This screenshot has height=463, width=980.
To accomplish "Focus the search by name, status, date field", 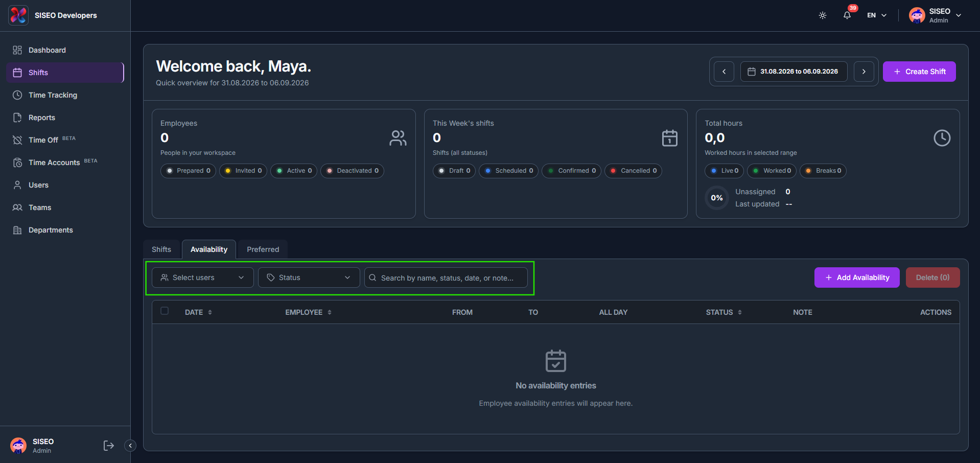I will (446, 277).
